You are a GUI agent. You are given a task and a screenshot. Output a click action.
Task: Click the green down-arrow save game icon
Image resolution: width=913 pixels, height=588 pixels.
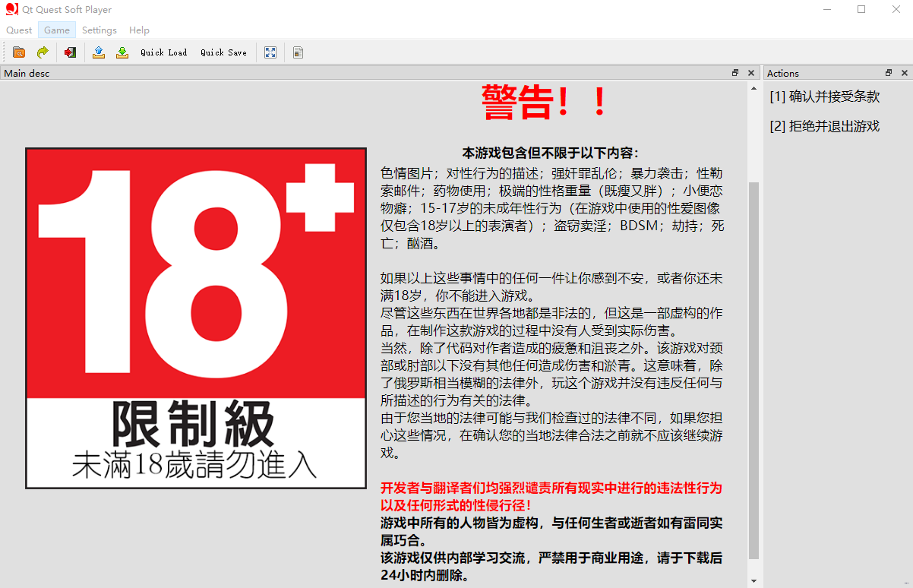click(x=122, y=52)
